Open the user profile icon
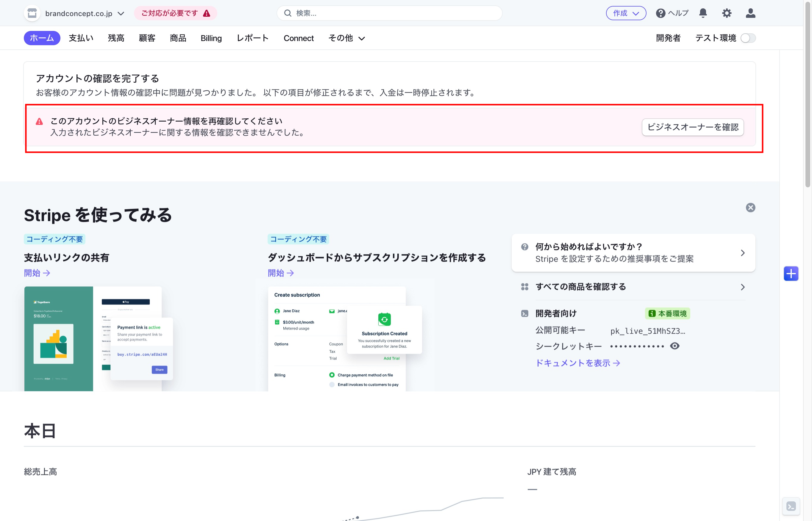 coord(750,13)
